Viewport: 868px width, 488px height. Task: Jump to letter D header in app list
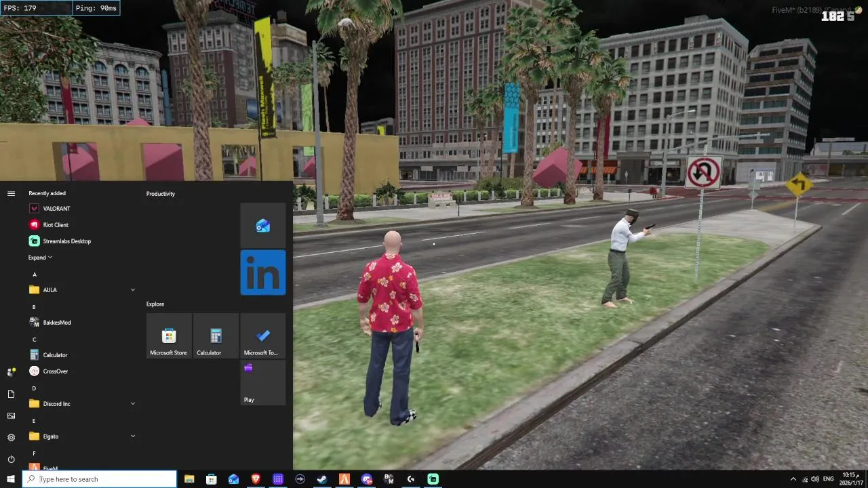[34, 388]
